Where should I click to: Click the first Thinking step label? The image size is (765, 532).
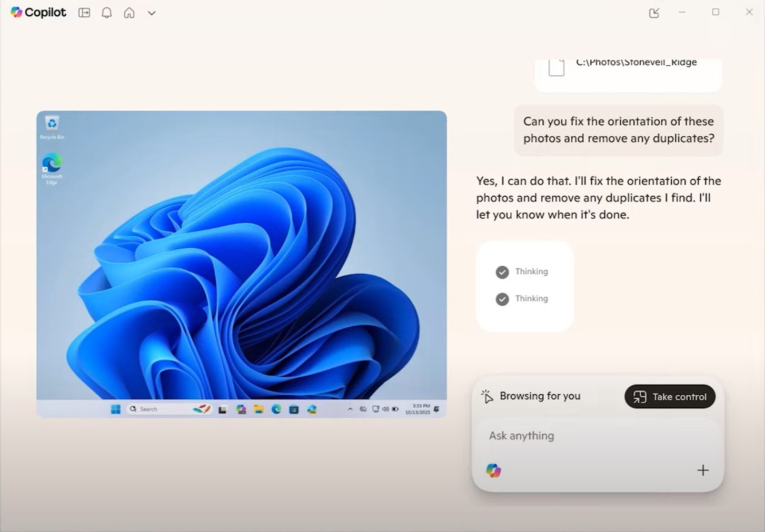coord(532,272)
